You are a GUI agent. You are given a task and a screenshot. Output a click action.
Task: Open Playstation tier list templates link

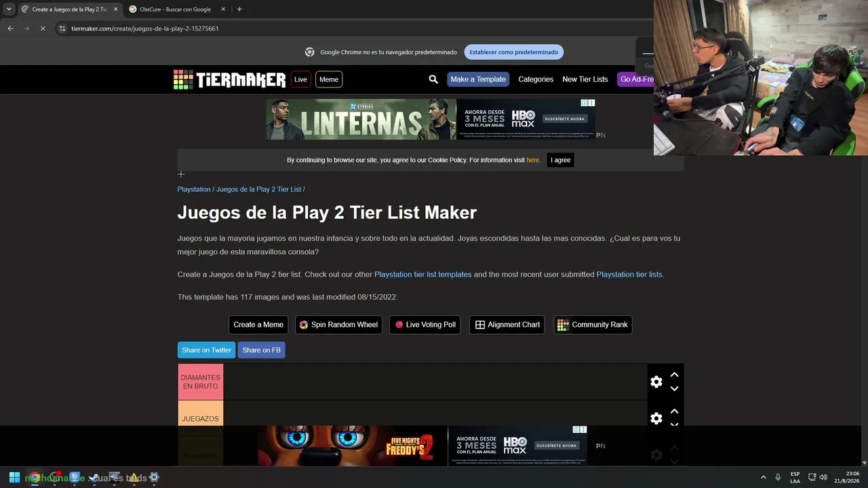[422, 274]
